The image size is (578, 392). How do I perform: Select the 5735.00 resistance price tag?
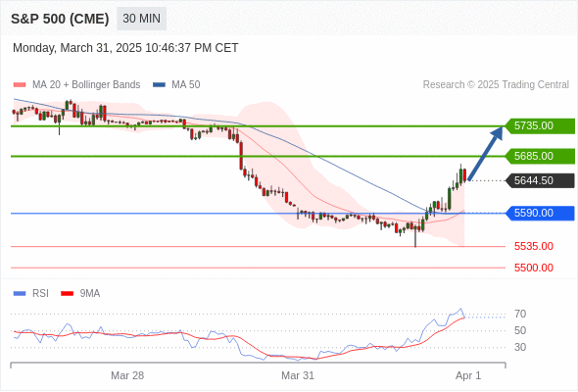click(540, 126)
